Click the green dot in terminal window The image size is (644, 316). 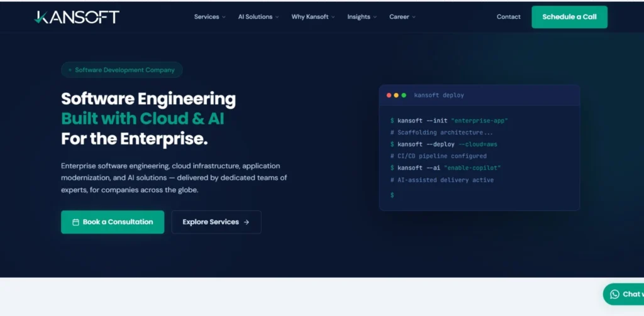404,95
